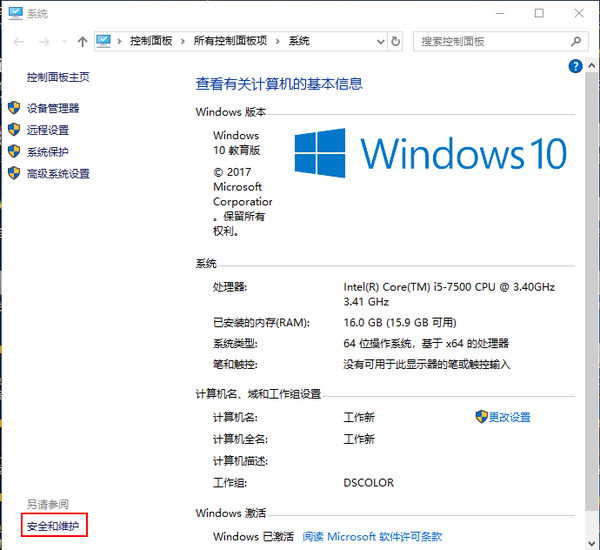The image size is (600, 550).
Task: Minimize the 系统 window
Action: [500, 13]
